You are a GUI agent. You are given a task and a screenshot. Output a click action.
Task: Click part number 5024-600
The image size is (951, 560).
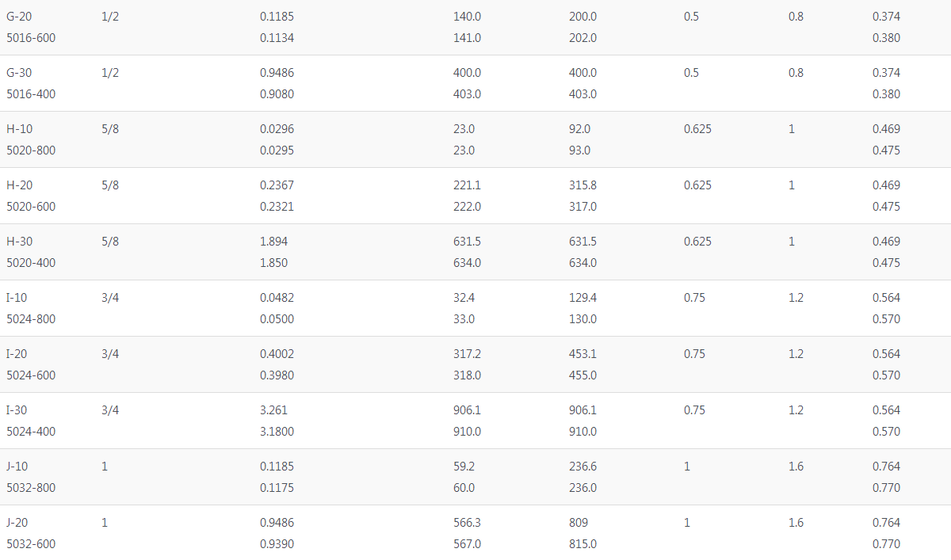click(31, 375)
